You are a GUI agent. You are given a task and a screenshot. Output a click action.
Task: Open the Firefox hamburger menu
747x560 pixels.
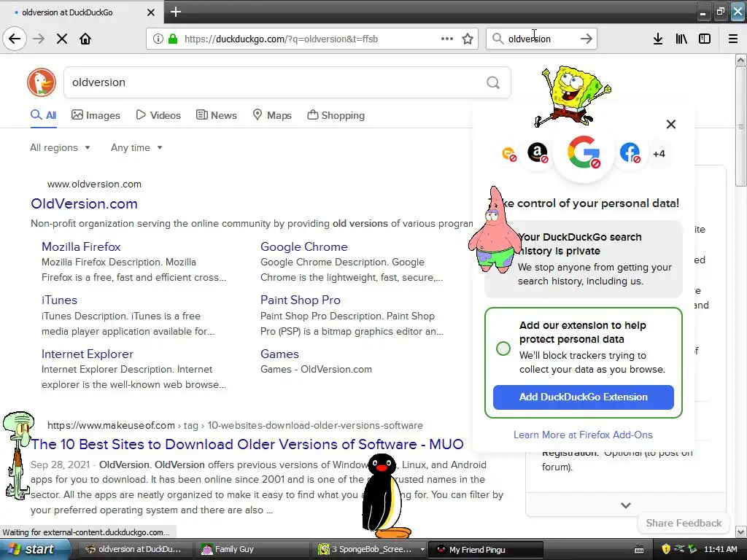(733, 39)
